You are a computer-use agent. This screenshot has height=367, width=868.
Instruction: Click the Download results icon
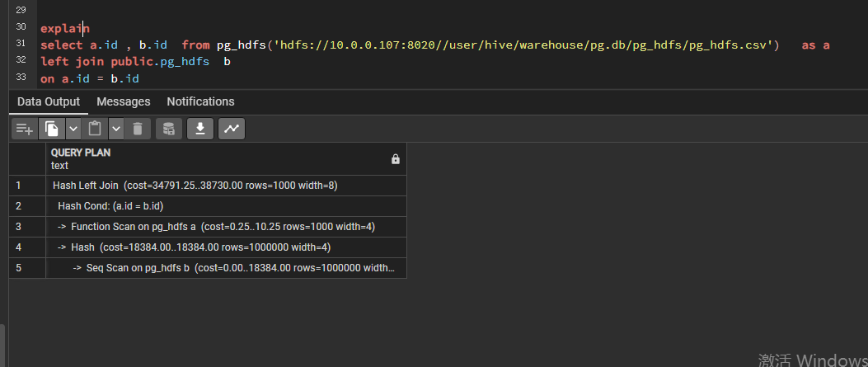(x=200, y=129)
